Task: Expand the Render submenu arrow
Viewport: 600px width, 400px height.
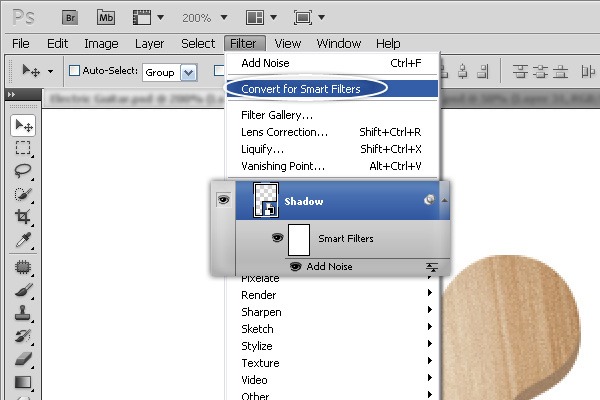Action: pos(430,293)
